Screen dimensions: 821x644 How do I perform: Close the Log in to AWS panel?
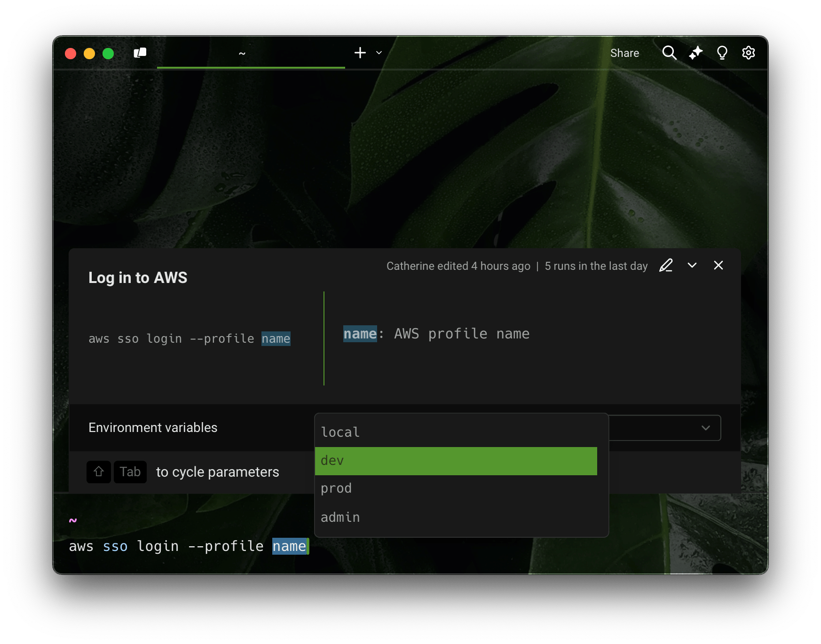pyautogui.click(x=718, y=266)
